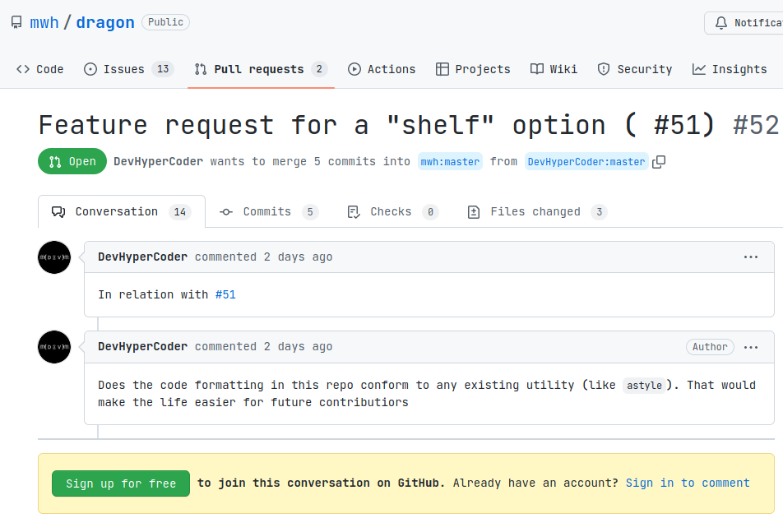Open the three-dot menu on the first comment

coord(750,257)
